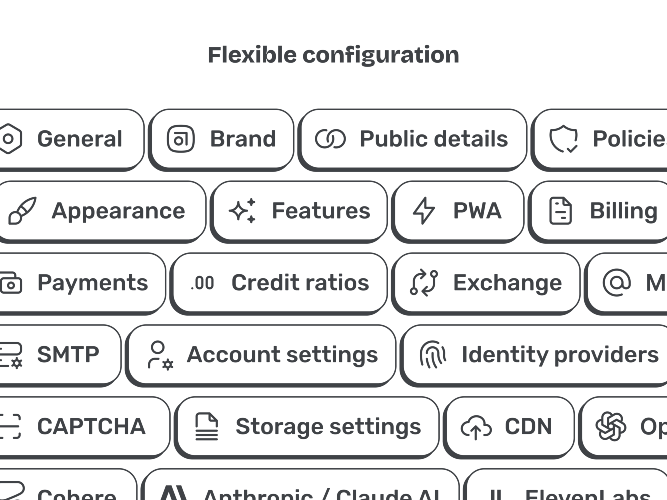Open the Anthropic / Claude AI chip

(300, 490)
